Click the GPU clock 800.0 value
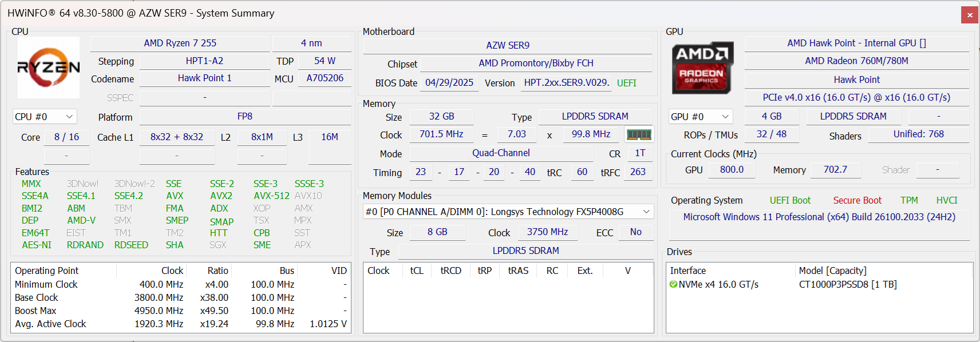 click(x=732, y=170)
